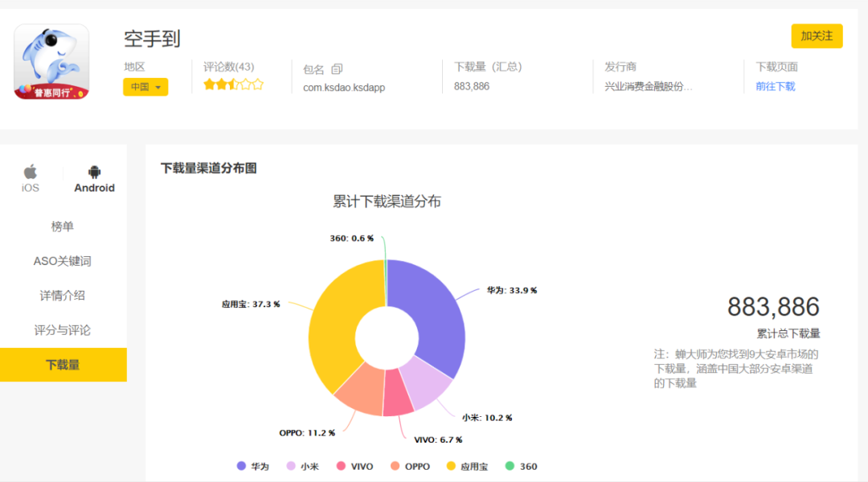Click the 兴业消费金融股份 publisher name
The image size is (868, 482).
[x=649, y=86]
